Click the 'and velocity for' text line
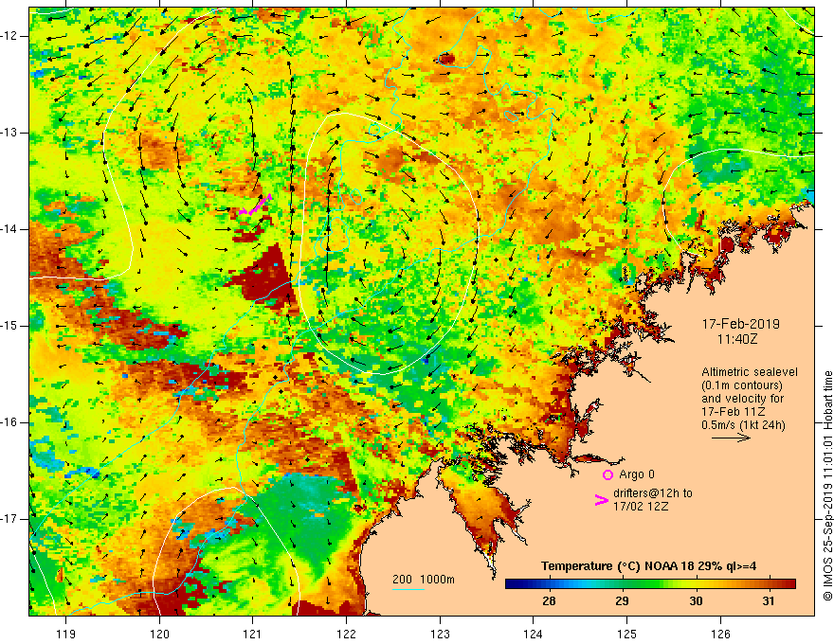 point(742,399)
